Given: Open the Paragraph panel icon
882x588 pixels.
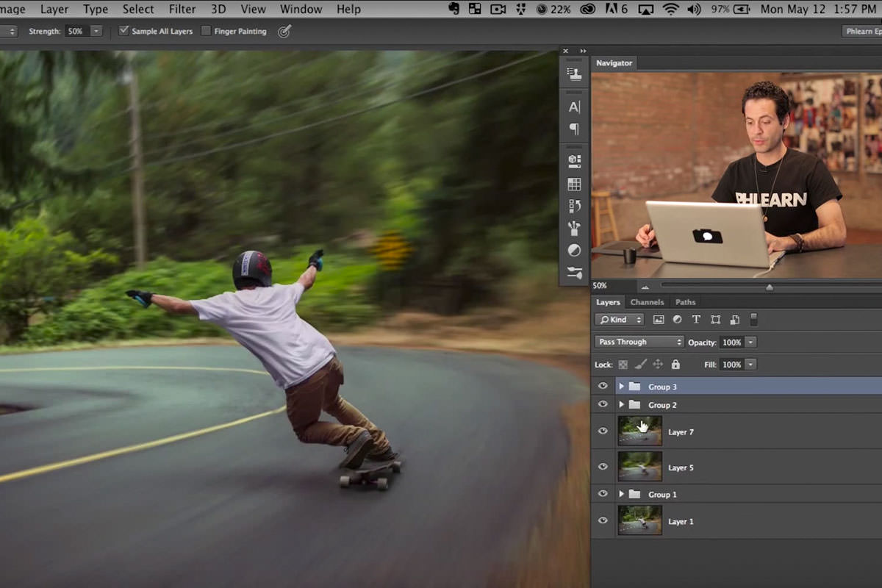Looking at the screenshot, I should click(x=574, y=129).
